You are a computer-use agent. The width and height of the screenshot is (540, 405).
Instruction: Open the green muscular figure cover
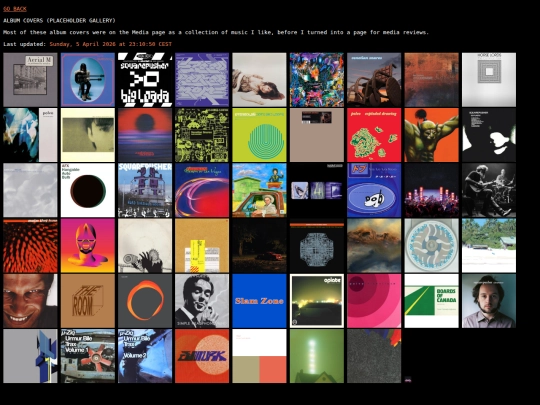(432, 135)
